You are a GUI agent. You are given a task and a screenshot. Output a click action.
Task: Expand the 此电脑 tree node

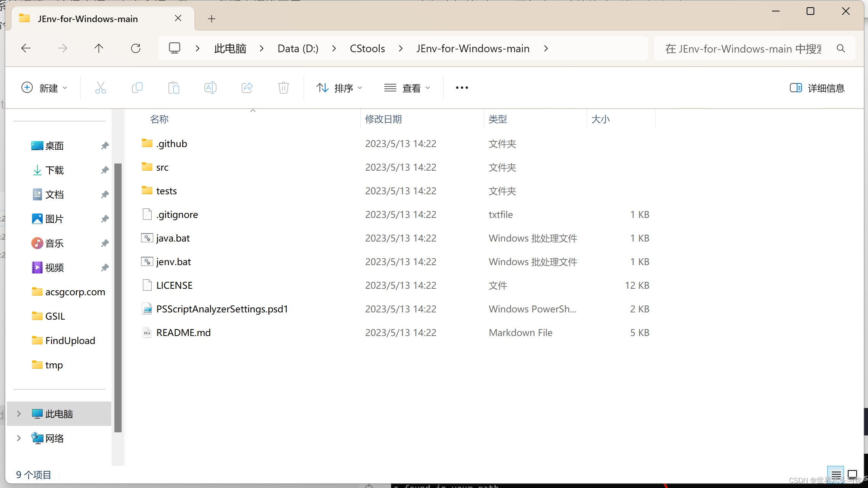(x=18, y=414)
